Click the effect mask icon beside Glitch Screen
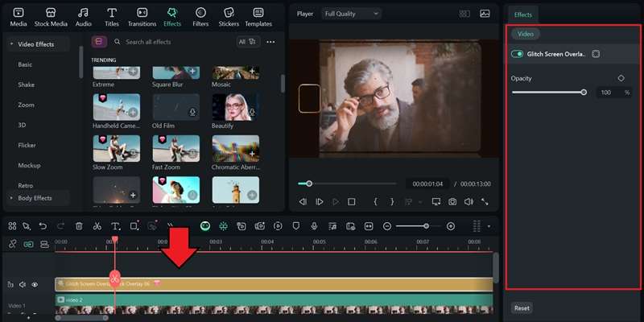Screen dimensions: 644x322 596,54
